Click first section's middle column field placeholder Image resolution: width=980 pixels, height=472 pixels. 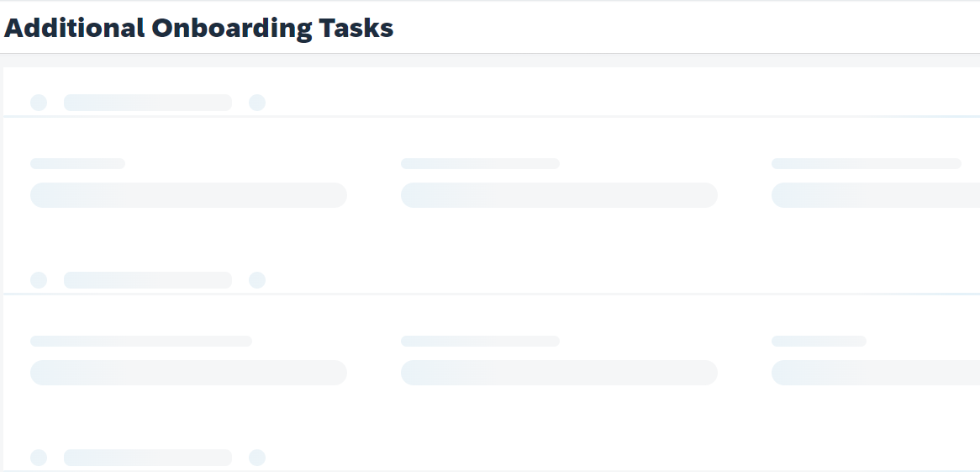pyautogui.click(x=560, y=195)
